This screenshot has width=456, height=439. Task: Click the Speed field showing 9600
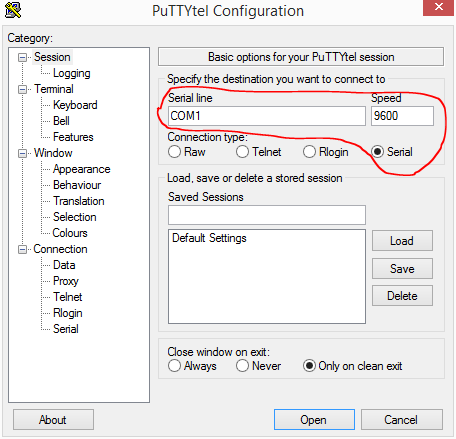[402, 116]
